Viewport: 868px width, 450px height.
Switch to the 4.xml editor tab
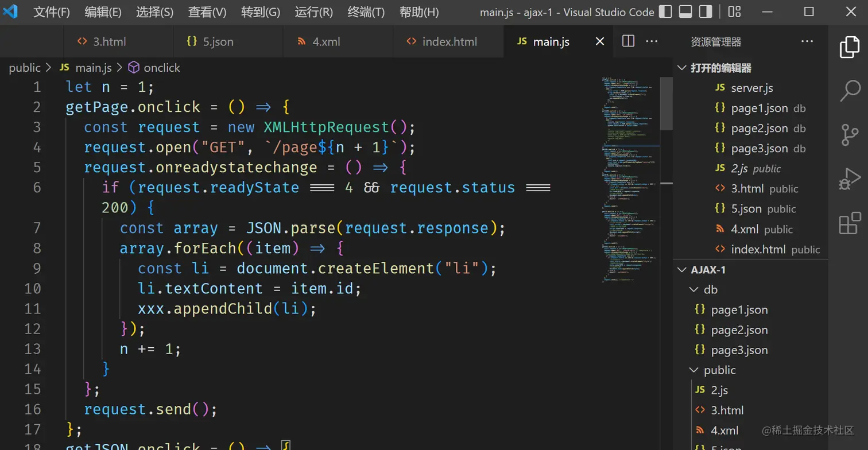[338, 41]
